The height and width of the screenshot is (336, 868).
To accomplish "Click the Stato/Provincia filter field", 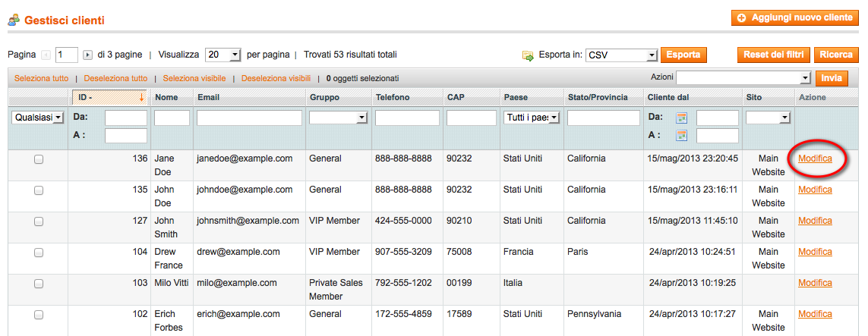I will coord(604,118).
